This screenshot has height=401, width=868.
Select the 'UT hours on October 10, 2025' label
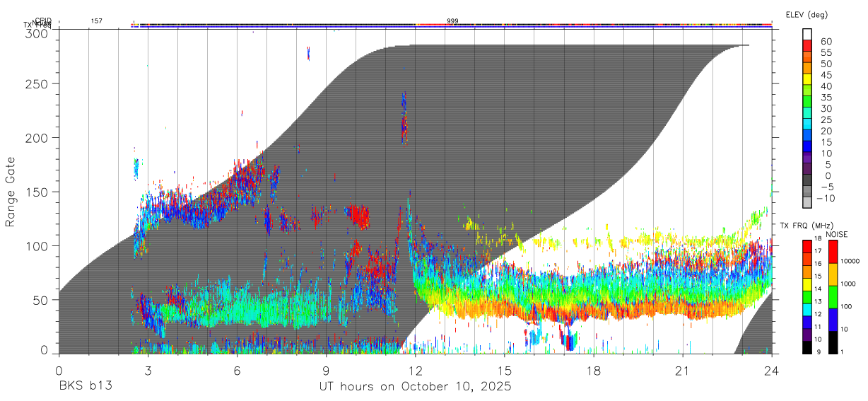pos(415,387)
